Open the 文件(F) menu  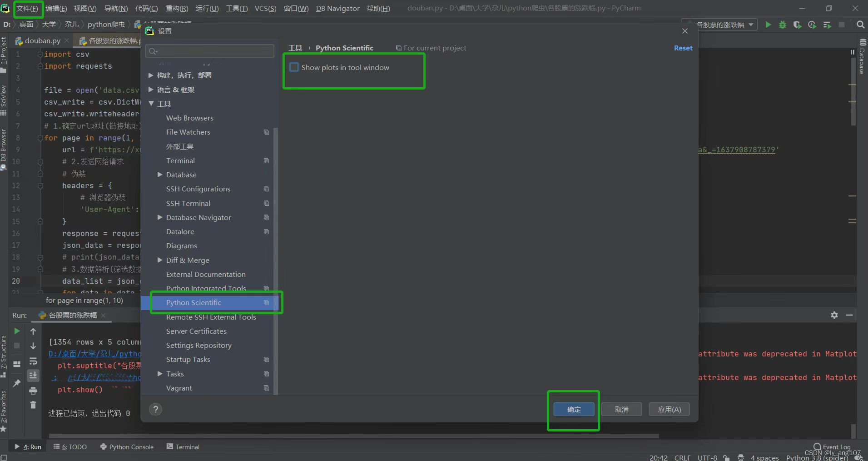[28, 8]
